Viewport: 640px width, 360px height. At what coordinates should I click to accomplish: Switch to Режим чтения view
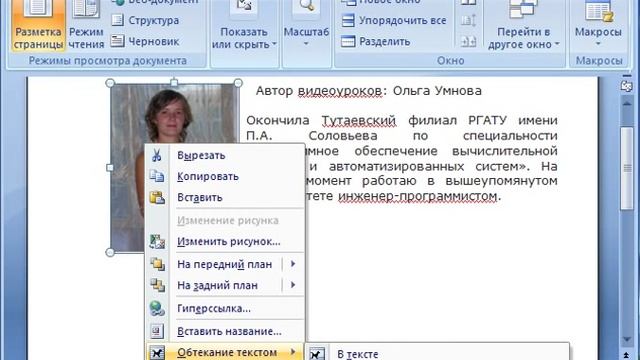point(86,25)
